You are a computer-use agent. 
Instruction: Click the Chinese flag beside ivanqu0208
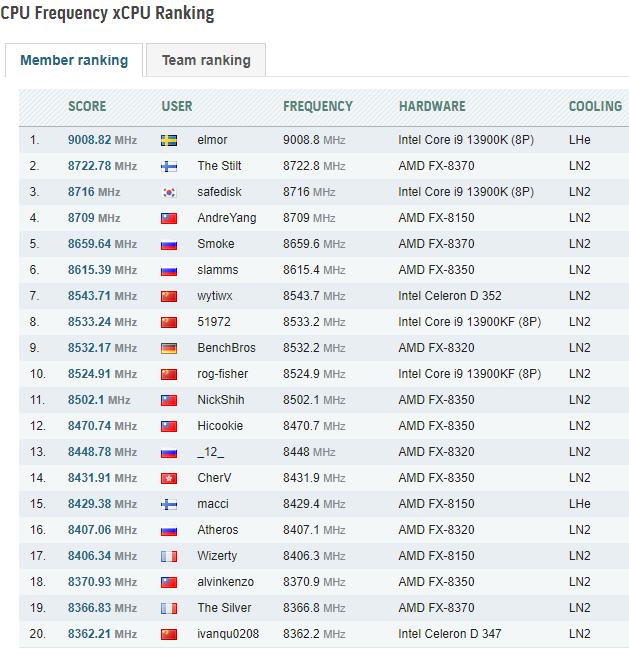pos(169,634)
